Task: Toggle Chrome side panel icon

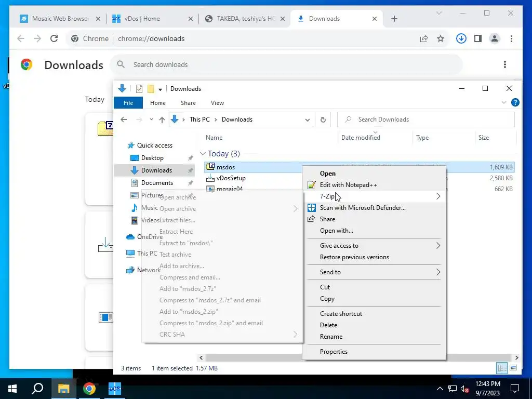Action: click(x=478, y=38)
